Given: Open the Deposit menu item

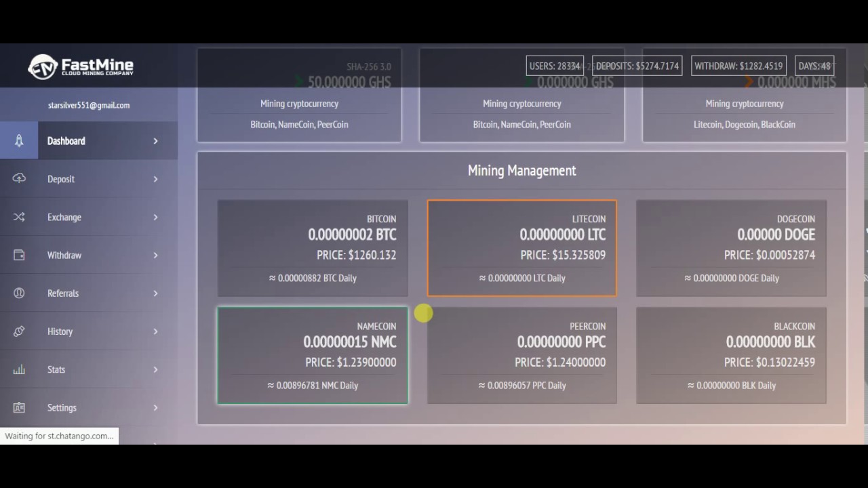Looking at the screenshot, I should click(x=89, y=179).
